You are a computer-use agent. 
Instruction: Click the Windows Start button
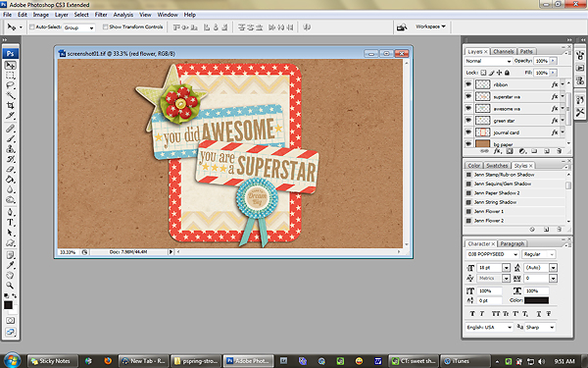coord(12,360)
